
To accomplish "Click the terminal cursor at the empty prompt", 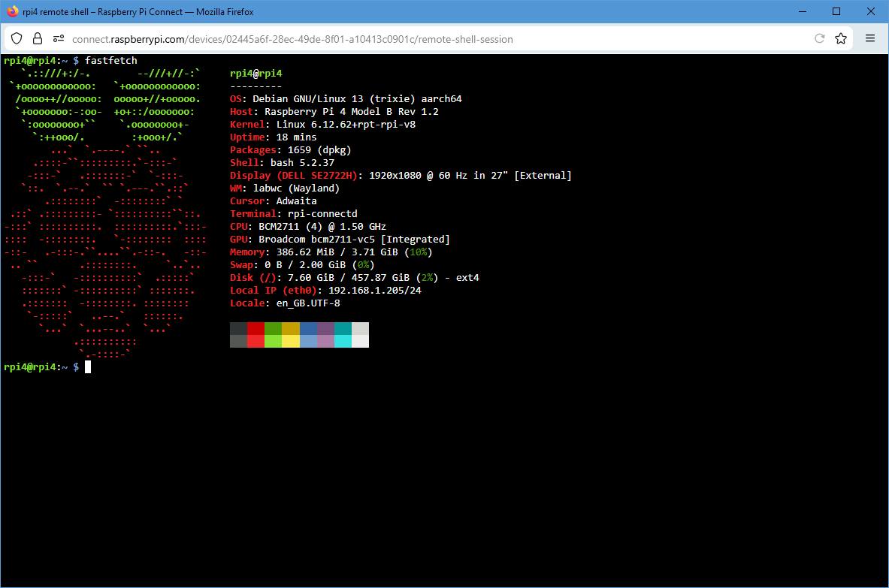I will (x=88, y=366).
